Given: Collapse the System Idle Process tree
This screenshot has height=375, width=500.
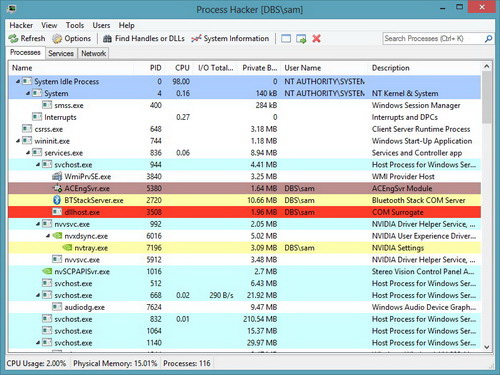Looking at the screenshot, I should 18,81.
